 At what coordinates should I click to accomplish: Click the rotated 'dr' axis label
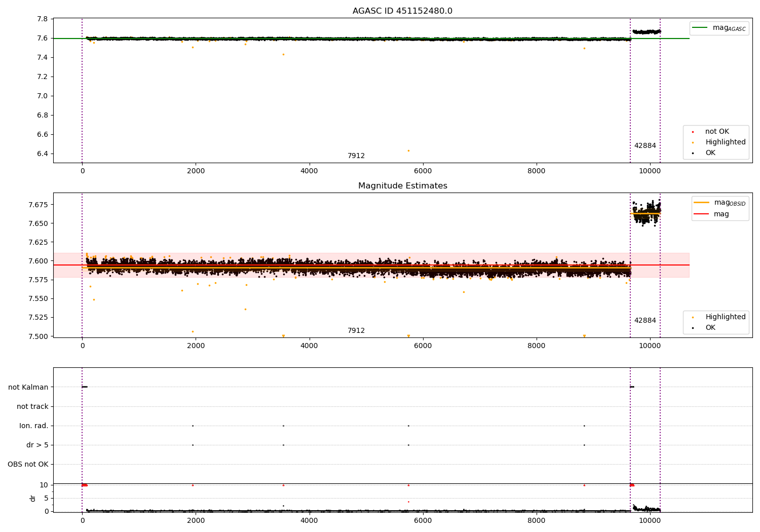coord(33,499)
